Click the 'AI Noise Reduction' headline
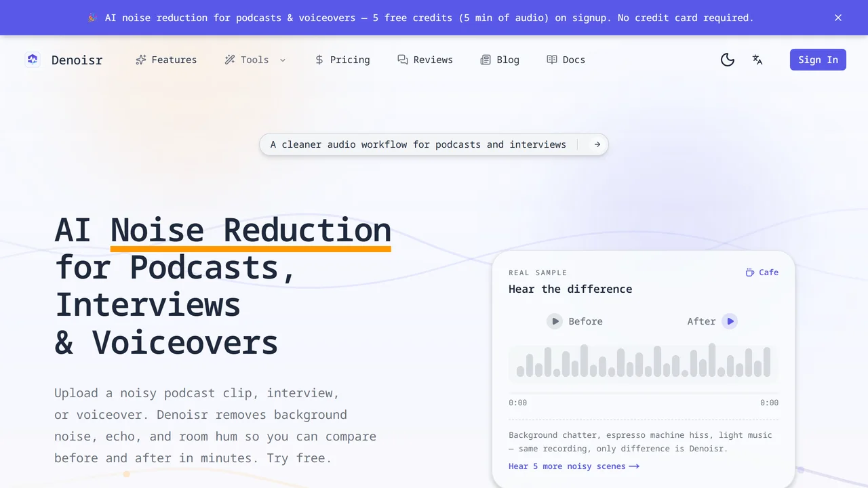 coord(223,286)
